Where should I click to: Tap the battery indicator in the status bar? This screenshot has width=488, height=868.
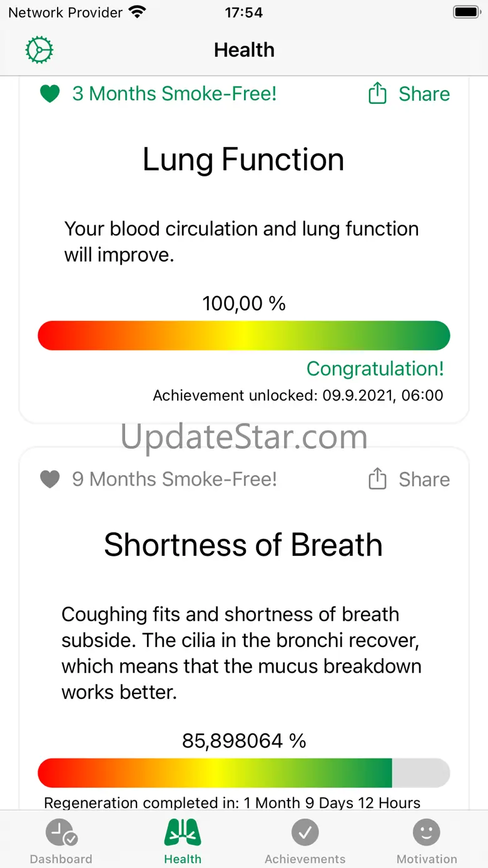coord(466,13)
